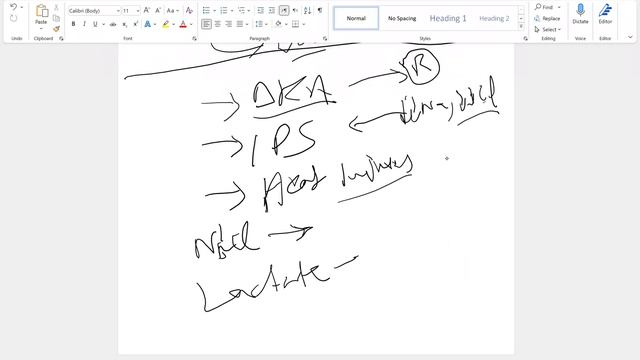Open the highlight color dropdown arrow
Screen dimensions: 640x360
click(x=173, y=24)
